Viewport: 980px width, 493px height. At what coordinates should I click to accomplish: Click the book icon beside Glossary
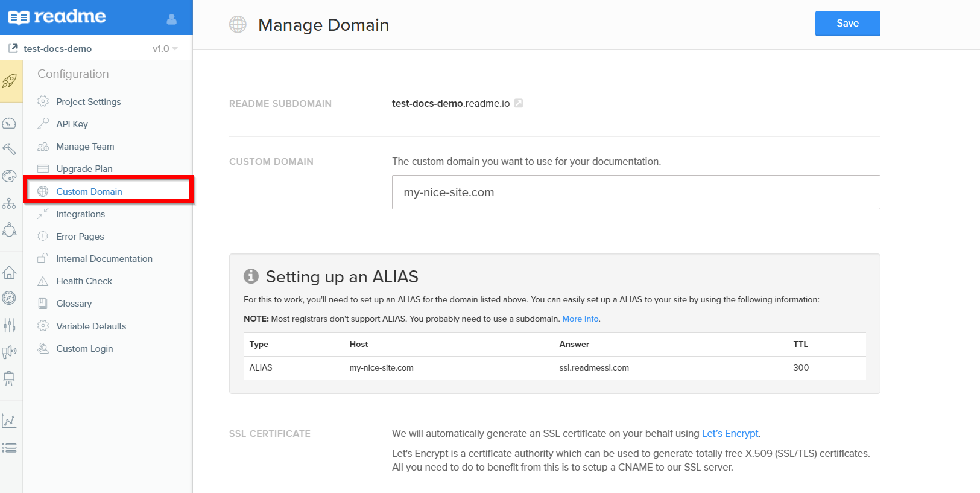43,304
